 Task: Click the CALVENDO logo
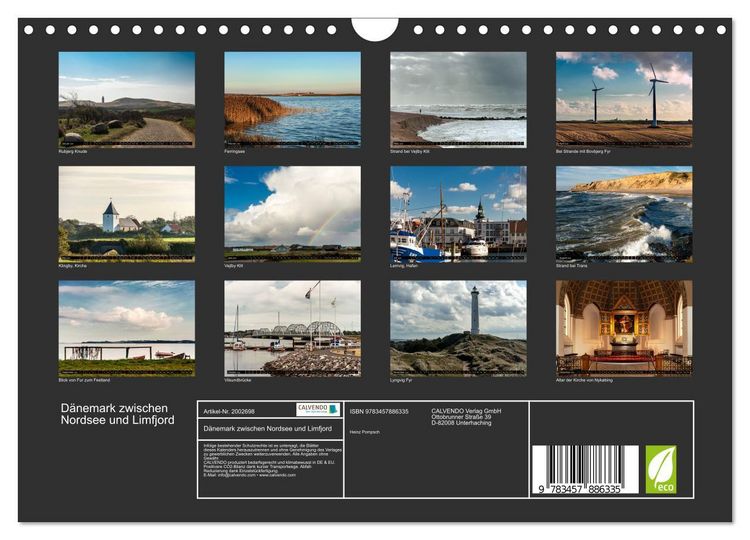point(318,409)
